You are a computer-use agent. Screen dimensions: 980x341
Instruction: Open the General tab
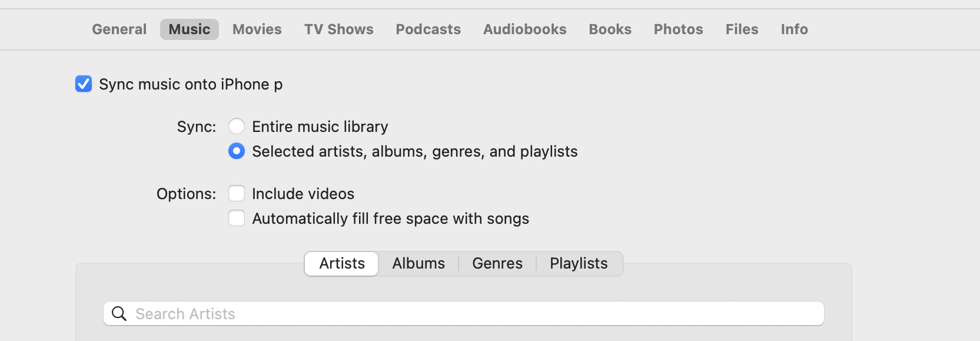point(119,29)
